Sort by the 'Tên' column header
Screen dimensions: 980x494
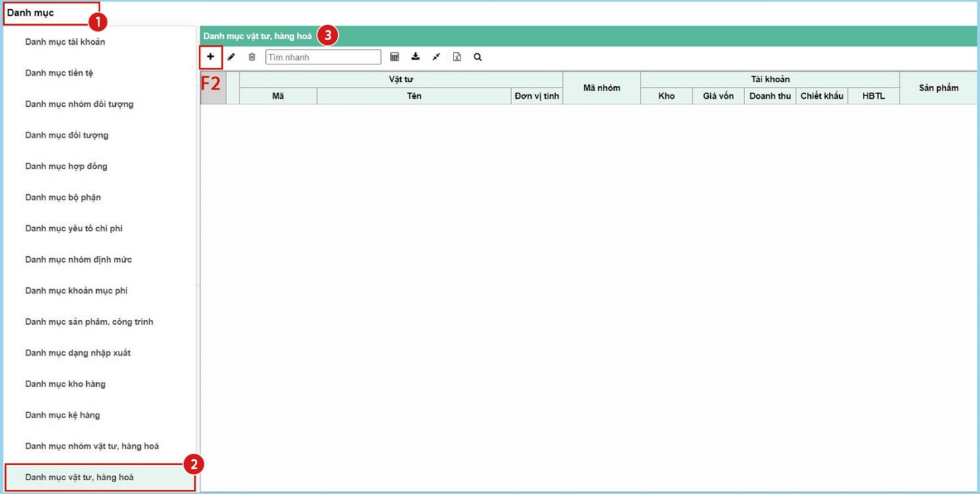pos(414,96)
